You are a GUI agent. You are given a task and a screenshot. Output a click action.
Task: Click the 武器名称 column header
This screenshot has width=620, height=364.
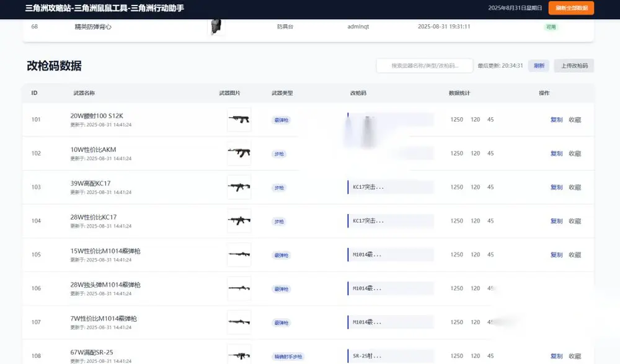click(84, 93)
